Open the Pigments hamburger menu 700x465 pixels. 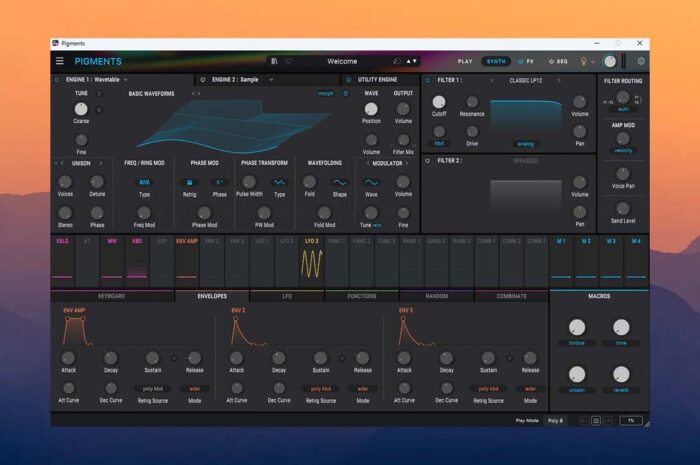(x=59, y=61)
